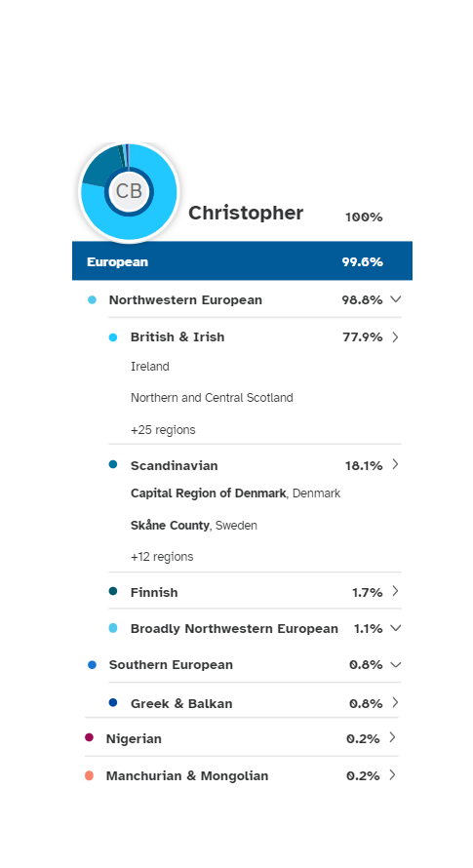Click the British & Irish color dot

click(113, 337)
